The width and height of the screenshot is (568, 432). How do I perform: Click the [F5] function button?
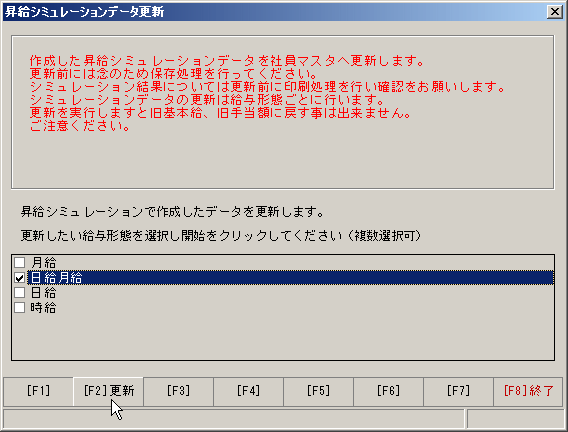pos(318,391)
